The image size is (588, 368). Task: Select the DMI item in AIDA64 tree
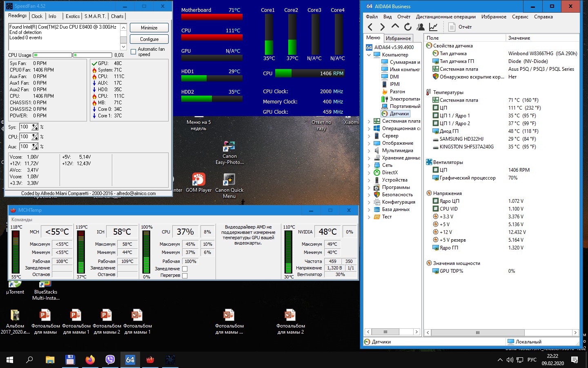click(x=390, y=77)
